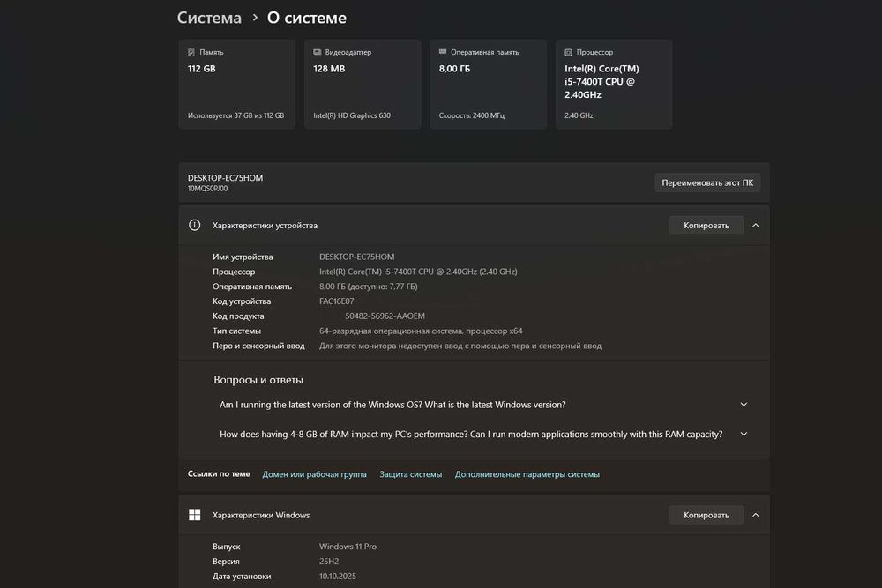
Task: Click the 2.40 GHz text in Процессор card
Action: (579, 115)
